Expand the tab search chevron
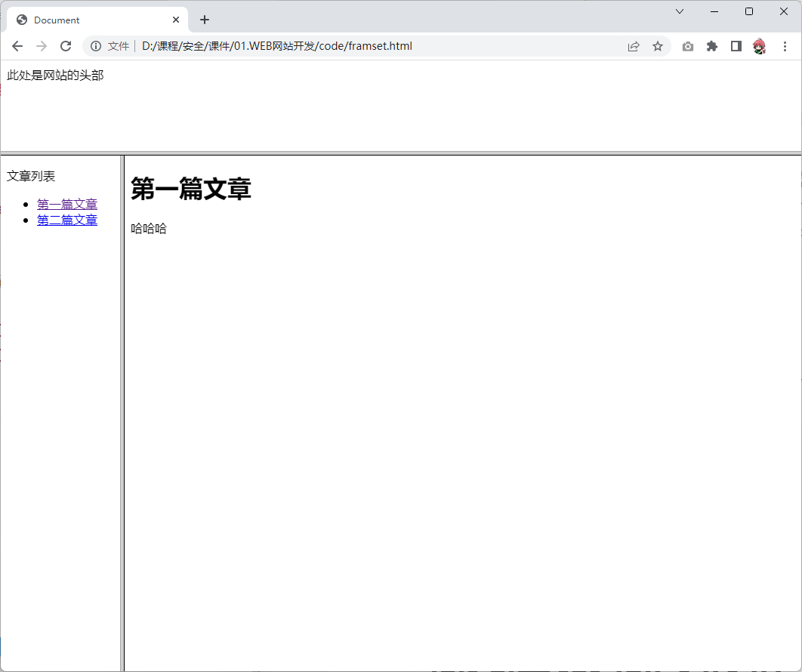This screenshot has width=802, height=672. (680, 11)
